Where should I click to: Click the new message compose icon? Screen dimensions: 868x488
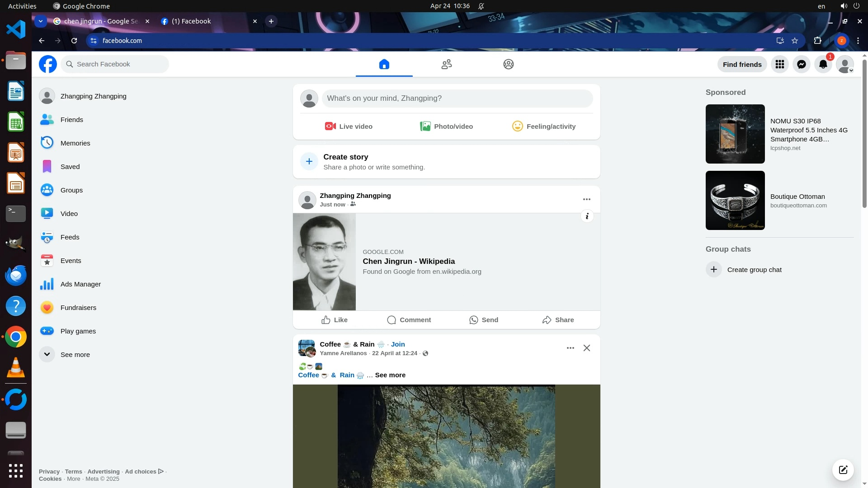pyautogui.click(x=843, y=469)
